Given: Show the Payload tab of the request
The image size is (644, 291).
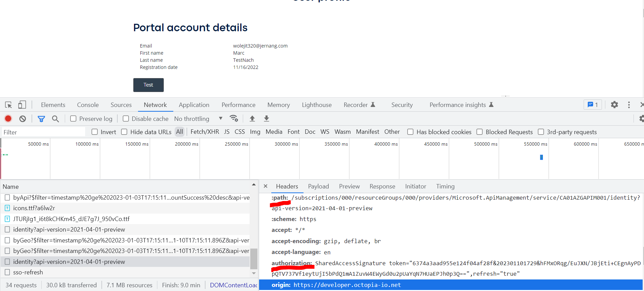Looking at the screenshot, I should tap(318, 186).
